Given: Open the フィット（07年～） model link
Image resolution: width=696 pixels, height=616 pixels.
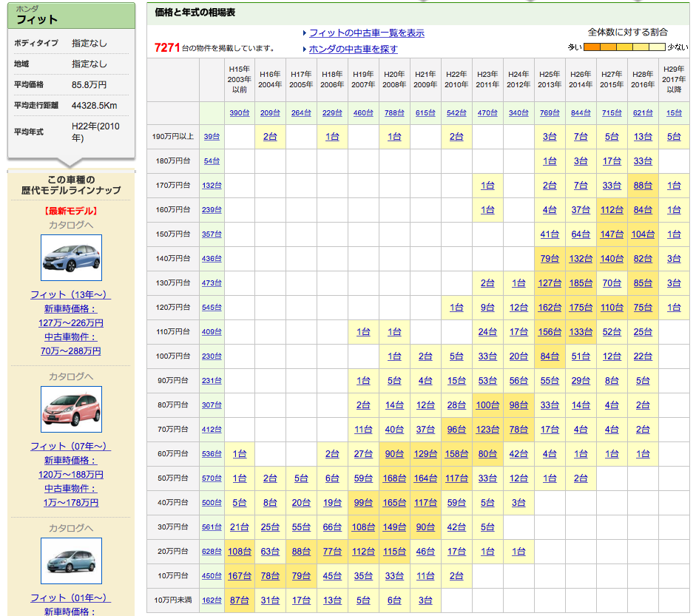Looking at the screenshot, I should [70, 447].
